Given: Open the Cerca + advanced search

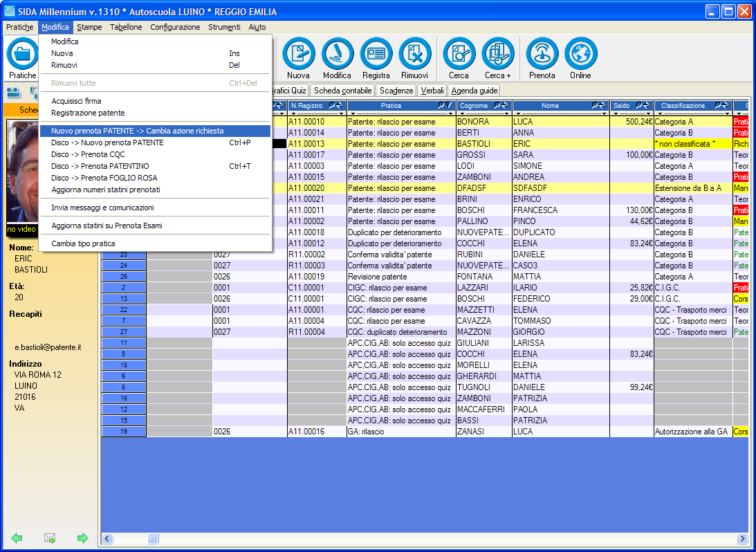Looking at the screenshot, I should point(497,54).
